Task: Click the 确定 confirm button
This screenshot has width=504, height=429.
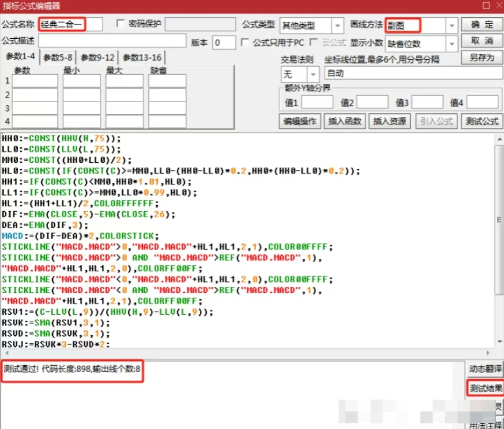Action: (x=482, y=24)
